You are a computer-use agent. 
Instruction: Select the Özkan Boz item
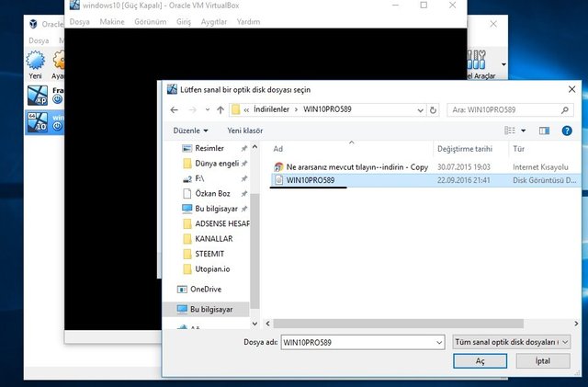(x=212, y=193)
